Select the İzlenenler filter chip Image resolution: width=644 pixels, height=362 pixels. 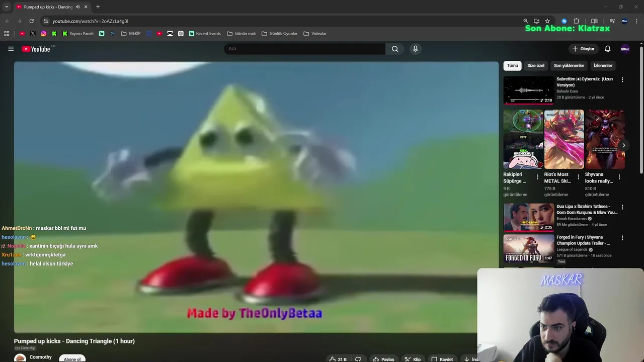coord(603,65)
